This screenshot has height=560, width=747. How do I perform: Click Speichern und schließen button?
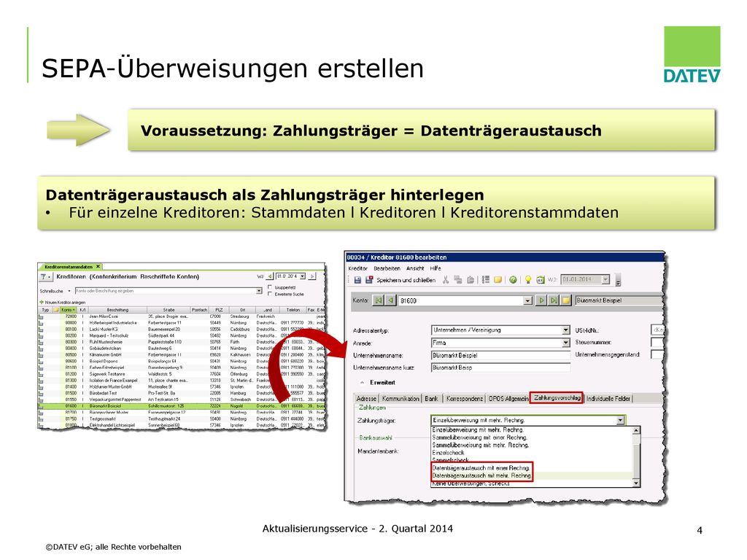(406, 280)
